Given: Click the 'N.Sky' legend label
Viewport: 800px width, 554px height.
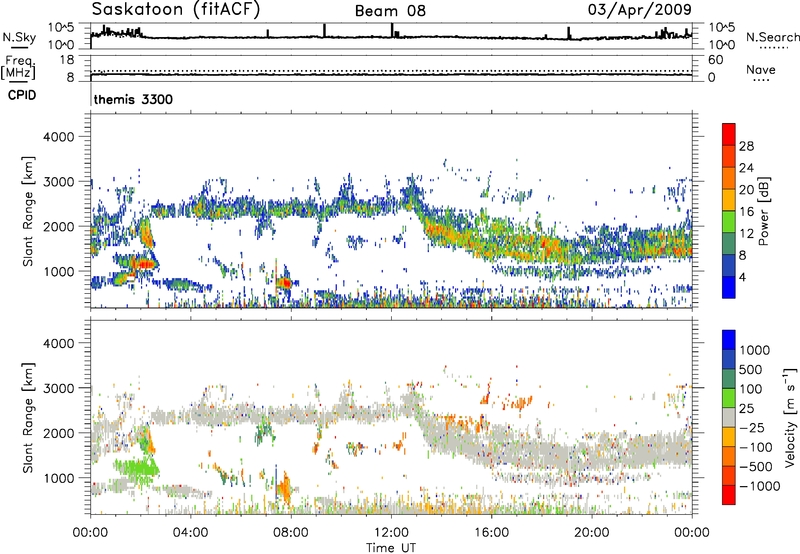Looking at the screenshot, I should pos(19,37).
